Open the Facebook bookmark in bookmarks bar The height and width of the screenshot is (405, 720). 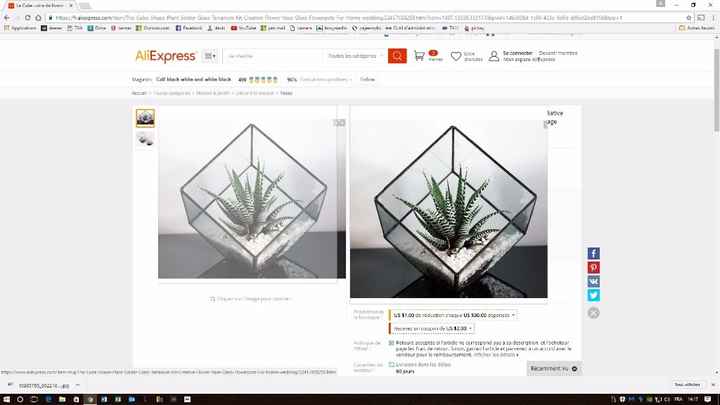click(189, 28)
